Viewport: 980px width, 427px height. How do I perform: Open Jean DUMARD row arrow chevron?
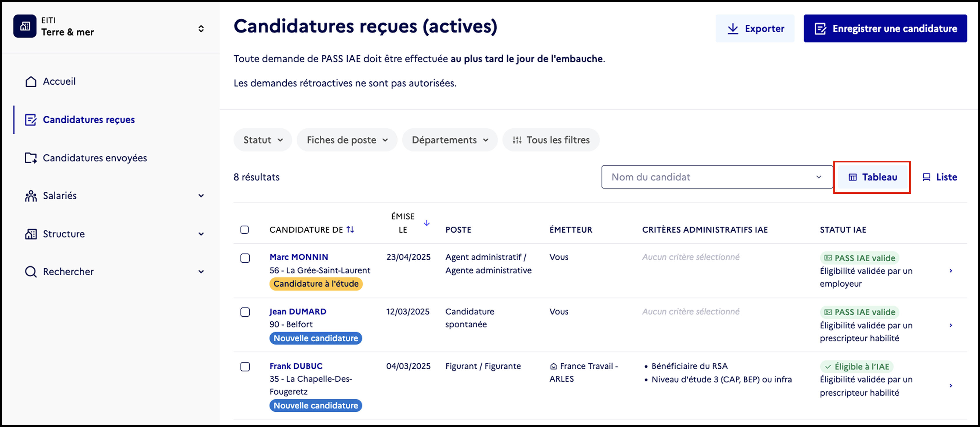(951, 325)
